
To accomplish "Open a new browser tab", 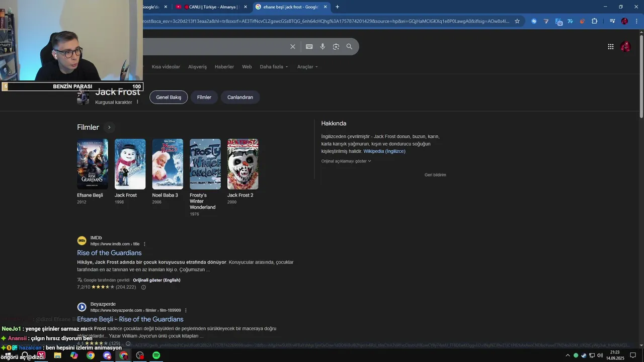I will pyautogui.click(x=337, y=7).
